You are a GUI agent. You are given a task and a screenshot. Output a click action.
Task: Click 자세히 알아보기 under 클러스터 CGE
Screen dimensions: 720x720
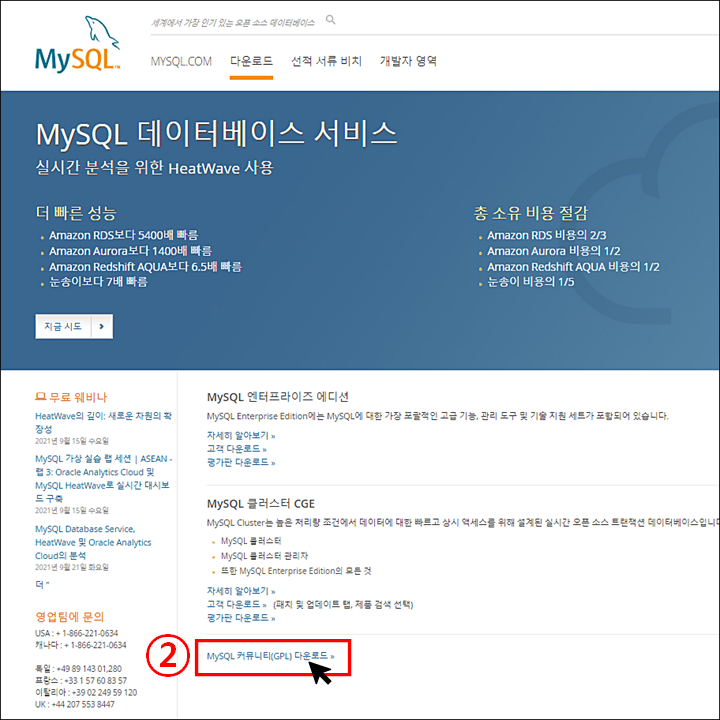pyautogui.click(x=241, y=591)
